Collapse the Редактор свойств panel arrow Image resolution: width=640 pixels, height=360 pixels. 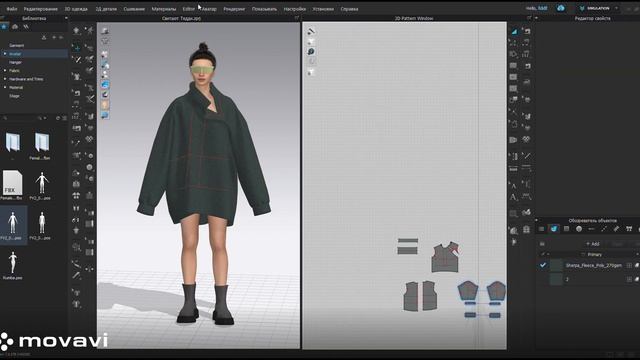(536, 18)
